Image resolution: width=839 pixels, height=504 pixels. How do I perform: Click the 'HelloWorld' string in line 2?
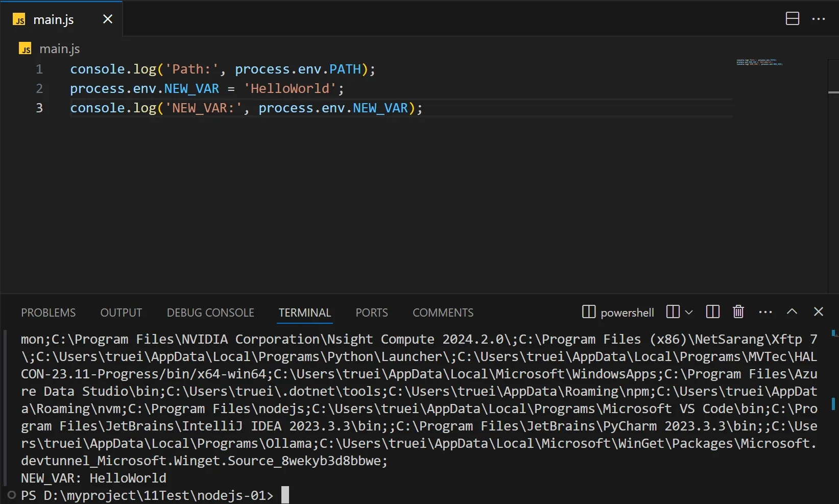(290, 89)
